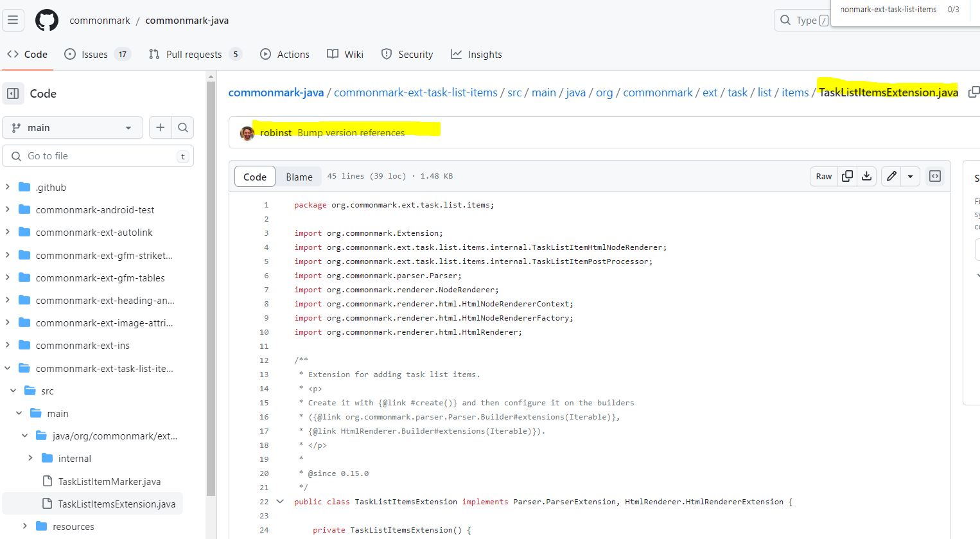Open the Actions tab

tap(284, 55)
